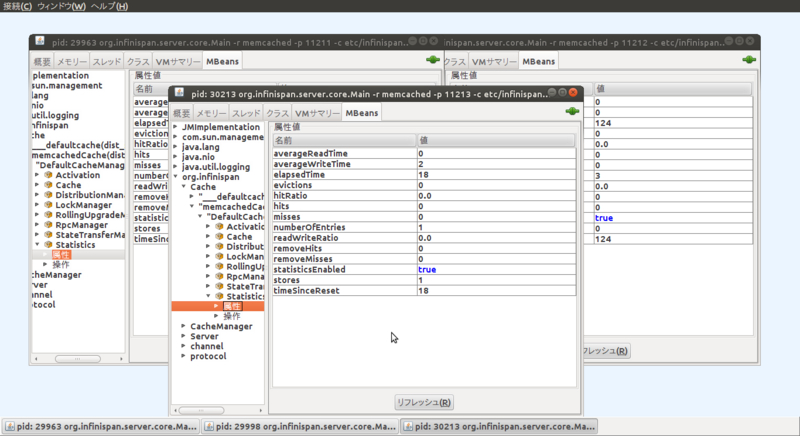
Task: Select StateTransfer bean icon in pid 30213 tree
Action: [219, 286]
